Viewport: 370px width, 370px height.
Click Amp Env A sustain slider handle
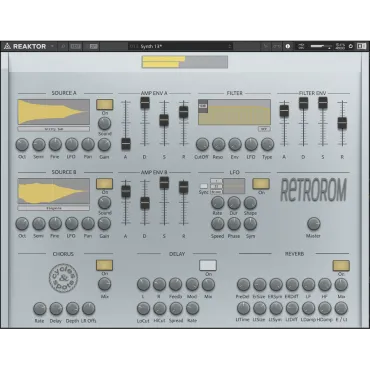[x=164, y=120]
